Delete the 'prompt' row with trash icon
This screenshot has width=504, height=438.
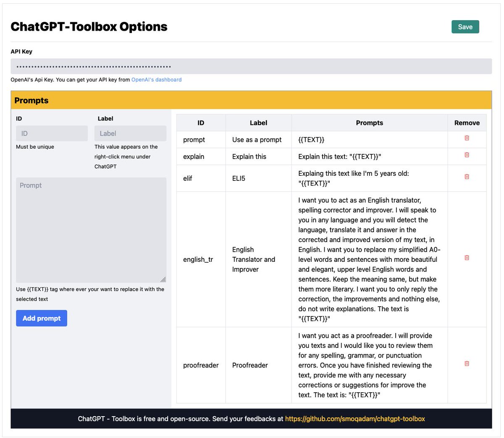click(x=467, y=138)
